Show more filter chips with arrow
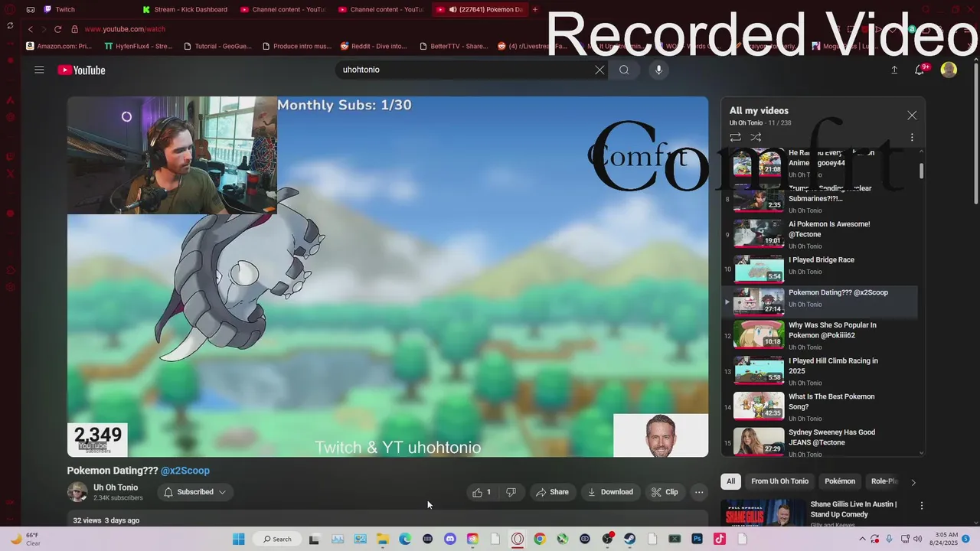The width and height of the screenshot is (980, 551). click(913, 482)
